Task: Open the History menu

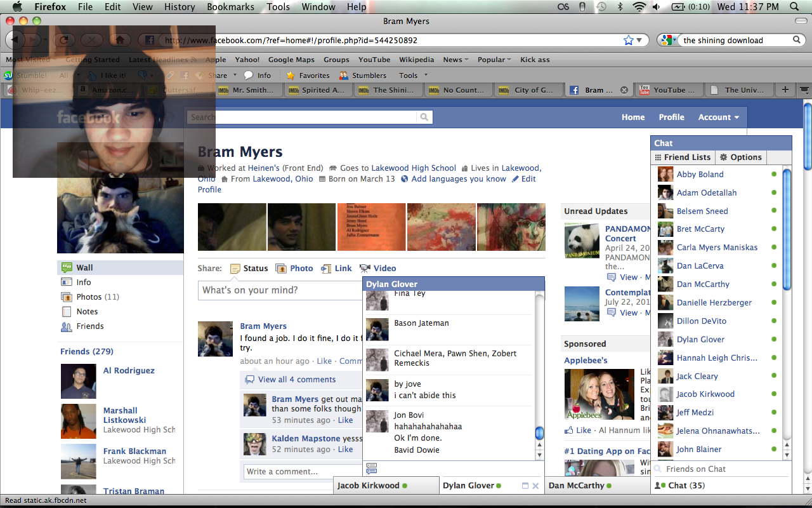Action: click(x=180, y=7)
